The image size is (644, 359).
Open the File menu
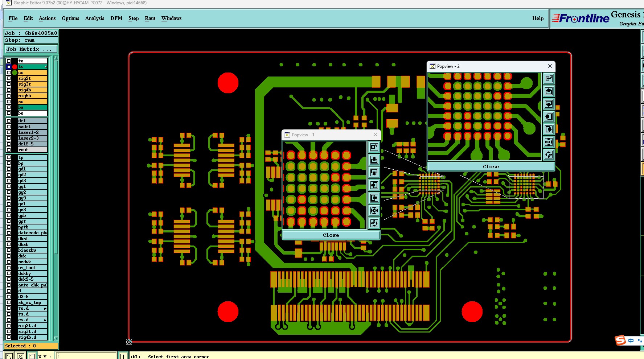[x=13, y=18]
